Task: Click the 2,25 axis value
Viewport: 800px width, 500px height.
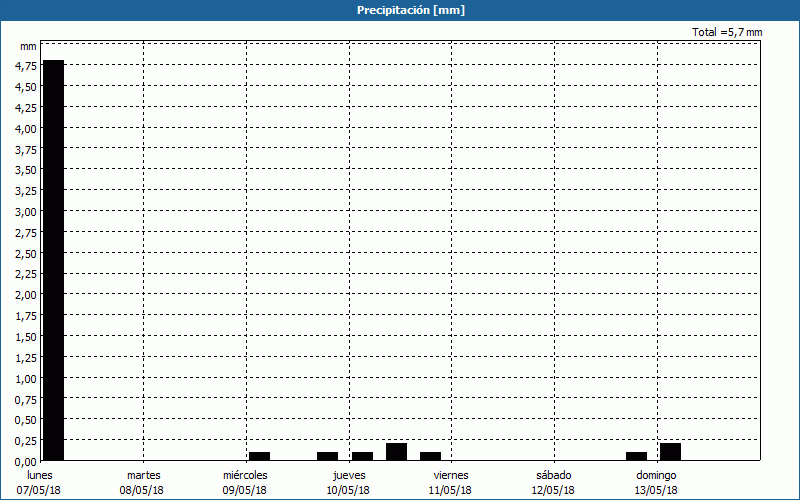Action: [x=26, y=274]
